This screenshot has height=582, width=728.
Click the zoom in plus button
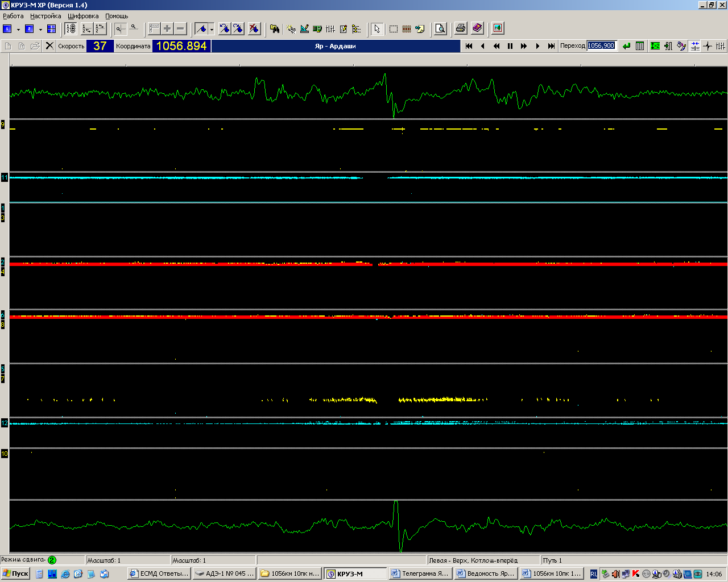167,28
